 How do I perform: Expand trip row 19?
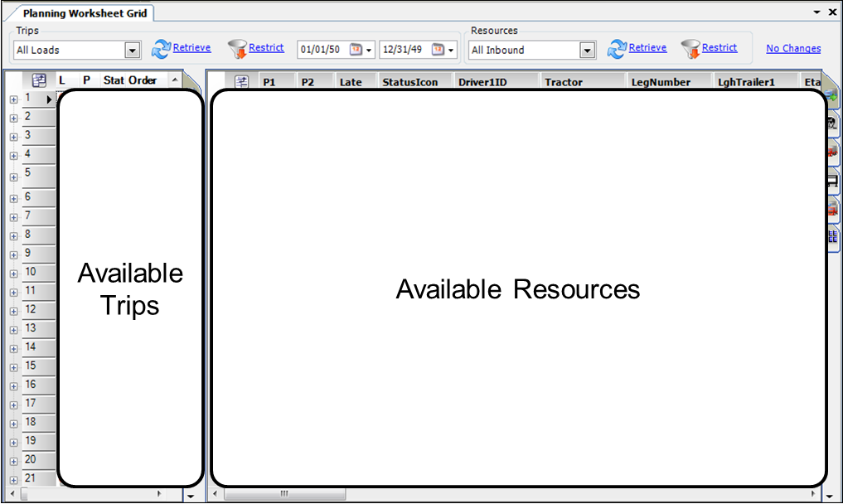[x=14, y=443]
